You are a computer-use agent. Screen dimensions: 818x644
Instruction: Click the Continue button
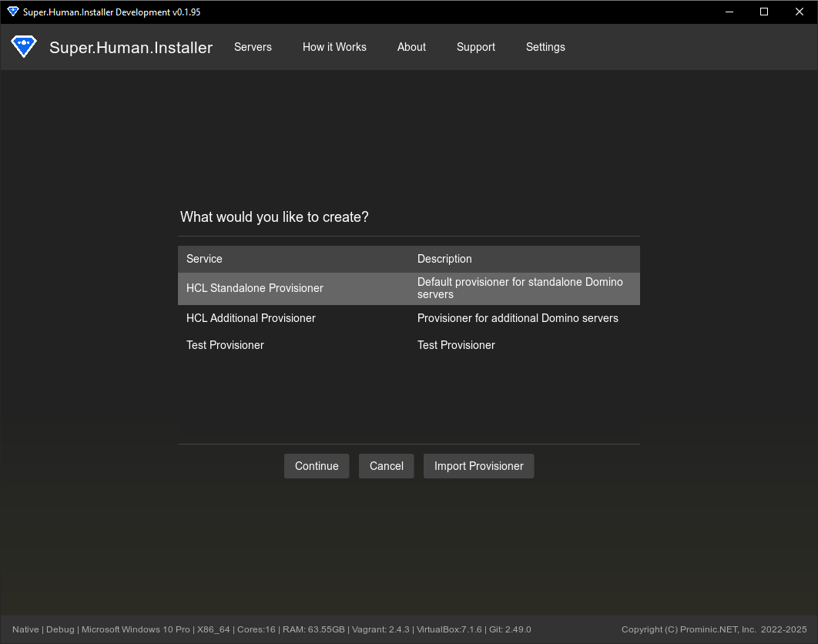(316, 466)
